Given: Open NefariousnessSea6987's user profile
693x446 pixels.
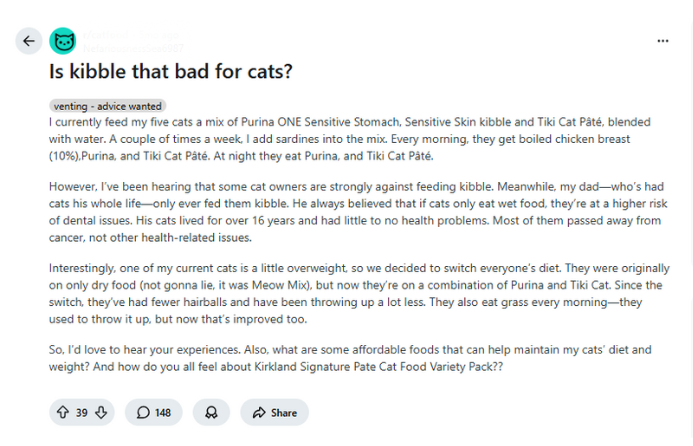Looking at the screenshot, I should point(133,48).
